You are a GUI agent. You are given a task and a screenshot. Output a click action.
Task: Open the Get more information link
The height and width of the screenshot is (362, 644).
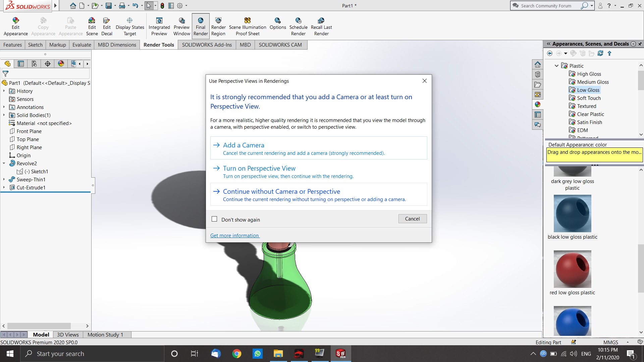[x=235, y=236]
